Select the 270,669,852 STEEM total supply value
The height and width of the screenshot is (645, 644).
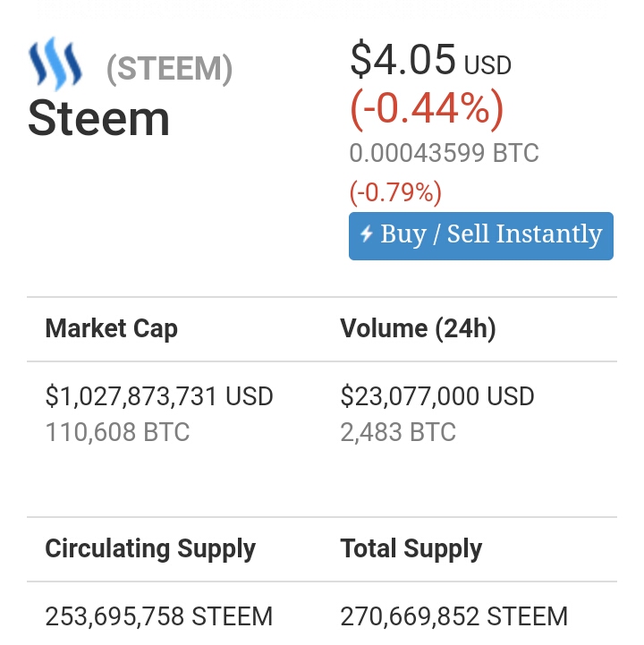(x=454, y=616)
